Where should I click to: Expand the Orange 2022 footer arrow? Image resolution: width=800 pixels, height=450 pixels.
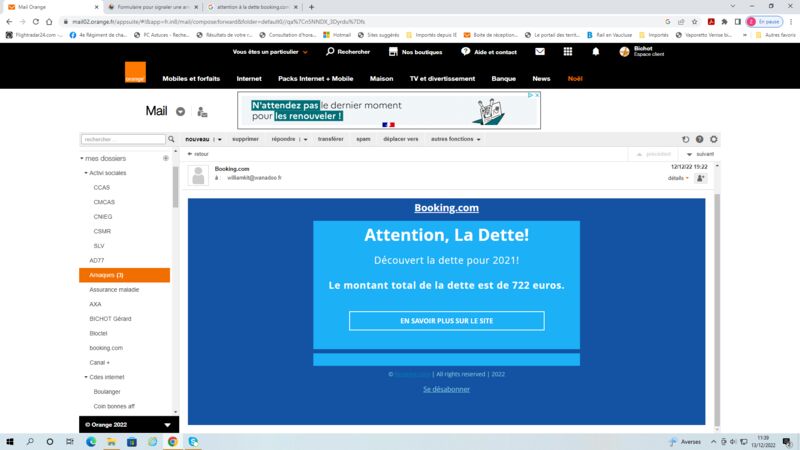pos(167,424)
